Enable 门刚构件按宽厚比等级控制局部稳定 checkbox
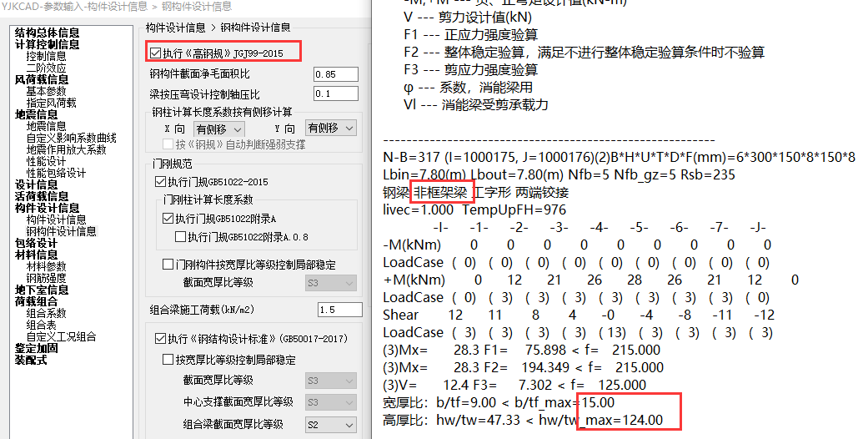This screenshot has height=439, width=868. click(168, 265)
